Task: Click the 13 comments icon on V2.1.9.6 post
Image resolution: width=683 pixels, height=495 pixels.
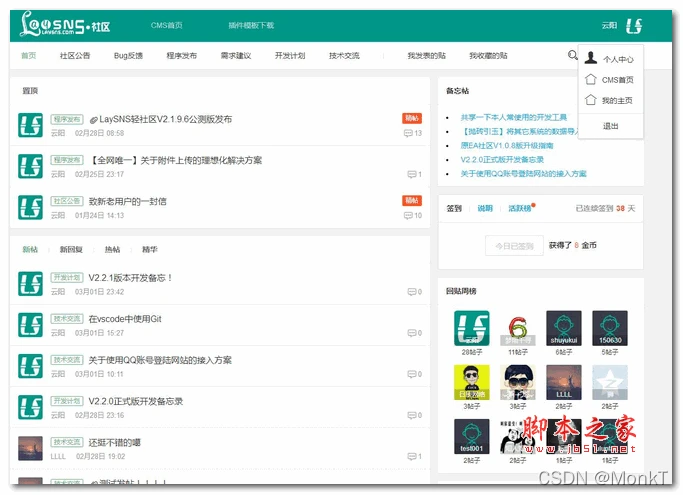Action: 413,133
